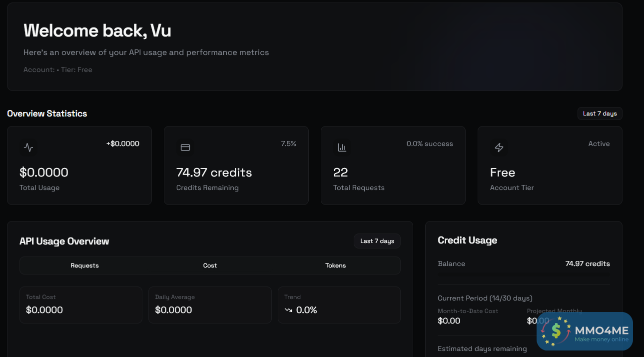This screenshot has height=357, width=644.
Task: Click the '7.5%' credits percentage
Action: 289,143
